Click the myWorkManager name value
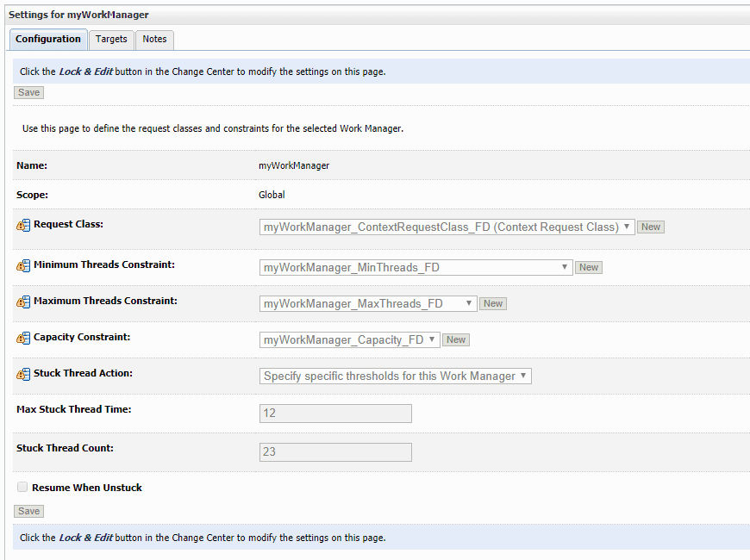750x560 pixels. 294,166
